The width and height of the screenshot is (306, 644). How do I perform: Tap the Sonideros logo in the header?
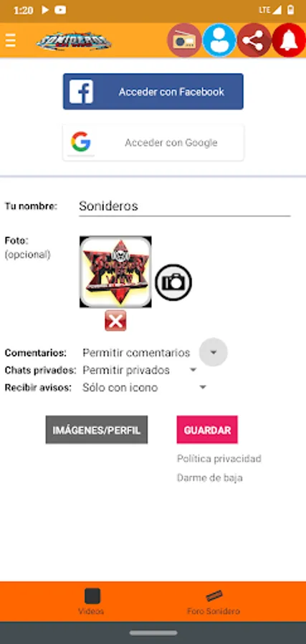[x=74, y=41]
